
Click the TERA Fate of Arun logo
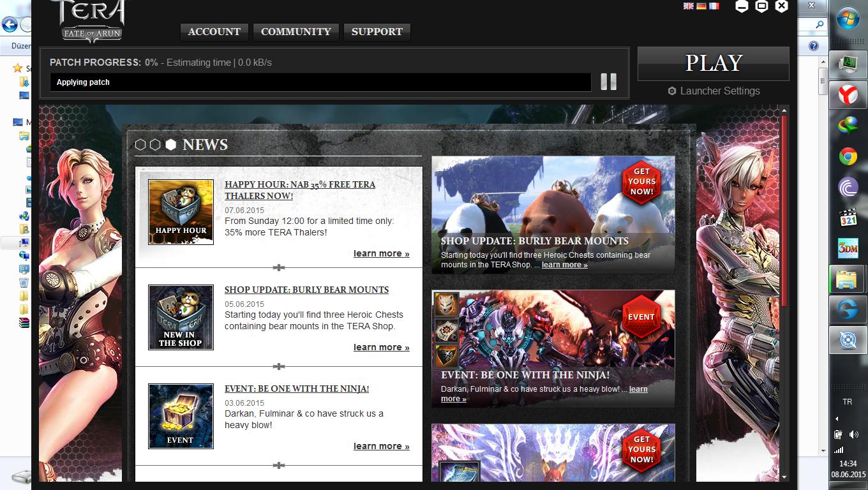[92, 20]
